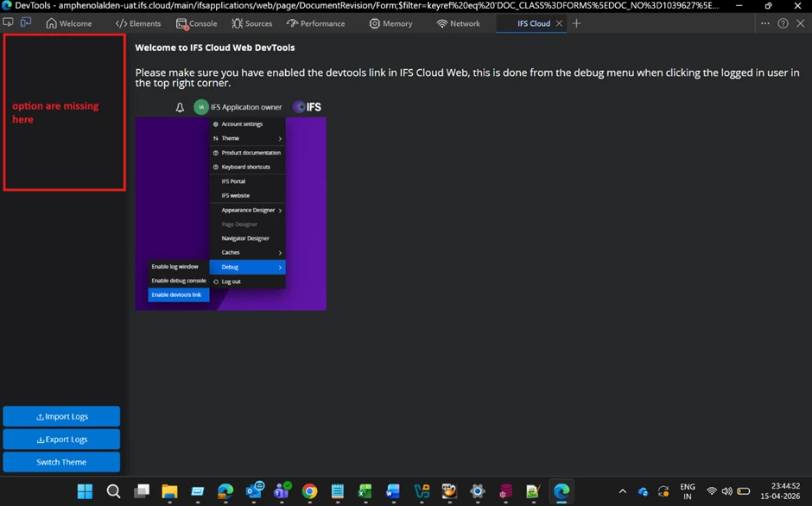Open File Explorer from the taskbar
812x506 pixels.
coord(169,491)
